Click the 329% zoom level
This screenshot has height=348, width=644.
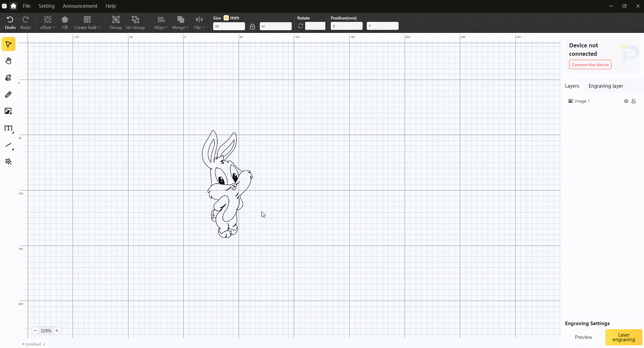(x=46, y=331)
